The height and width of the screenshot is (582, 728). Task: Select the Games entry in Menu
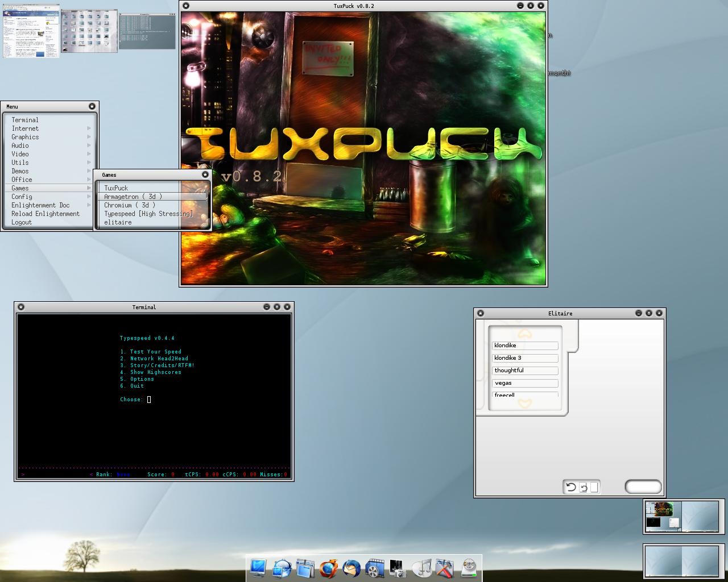49,188
